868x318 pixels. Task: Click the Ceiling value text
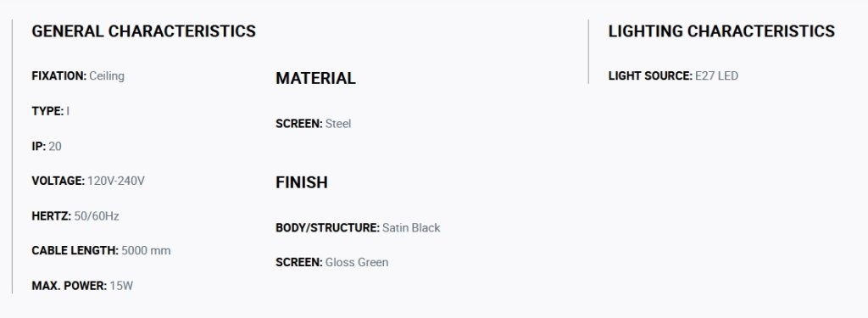click(107, 76)
